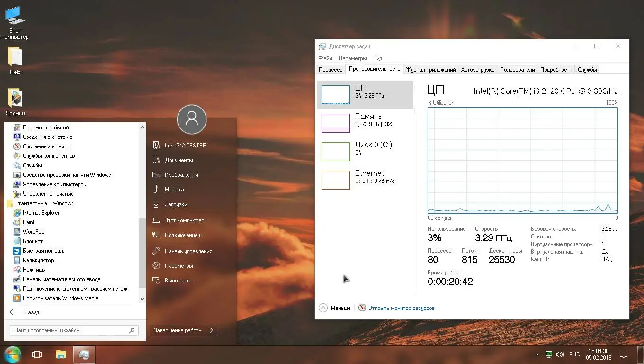Go Назад in start menu
This screenshot has height=364, width=644.
tap(32, 312)
